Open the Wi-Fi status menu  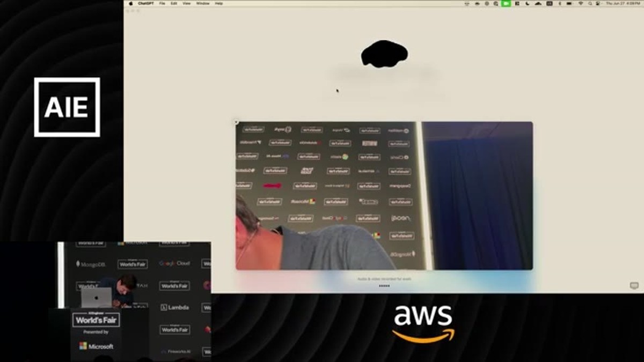coord(581,3)
